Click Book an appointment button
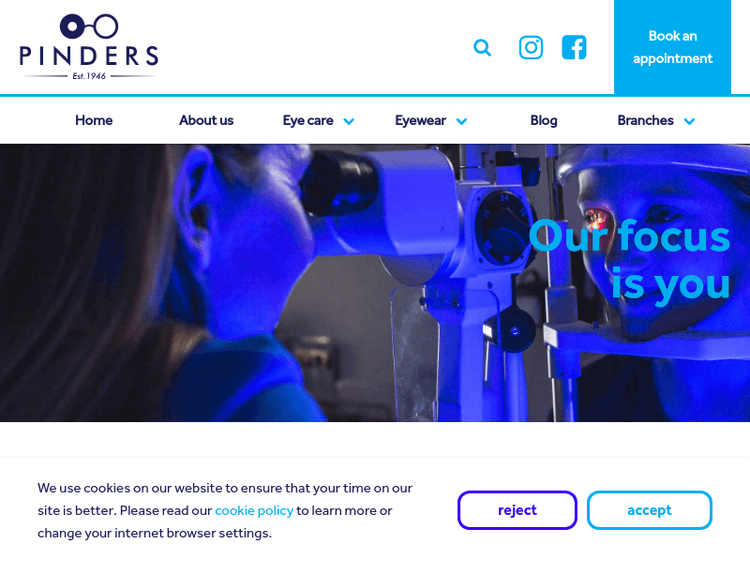The image size is (750, 563). 673,47
